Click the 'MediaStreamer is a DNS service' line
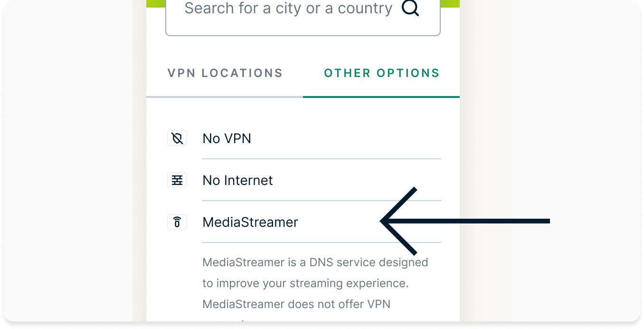 315,262
